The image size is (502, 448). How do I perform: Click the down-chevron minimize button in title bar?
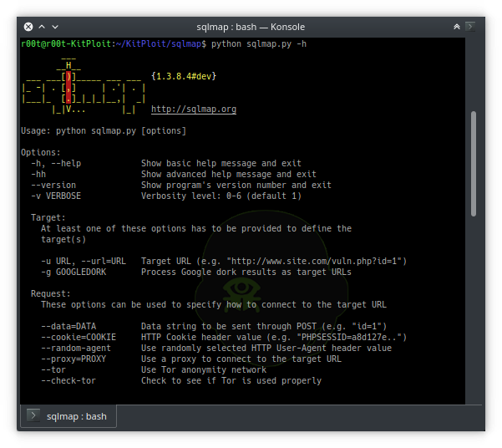tap(55, 27)
